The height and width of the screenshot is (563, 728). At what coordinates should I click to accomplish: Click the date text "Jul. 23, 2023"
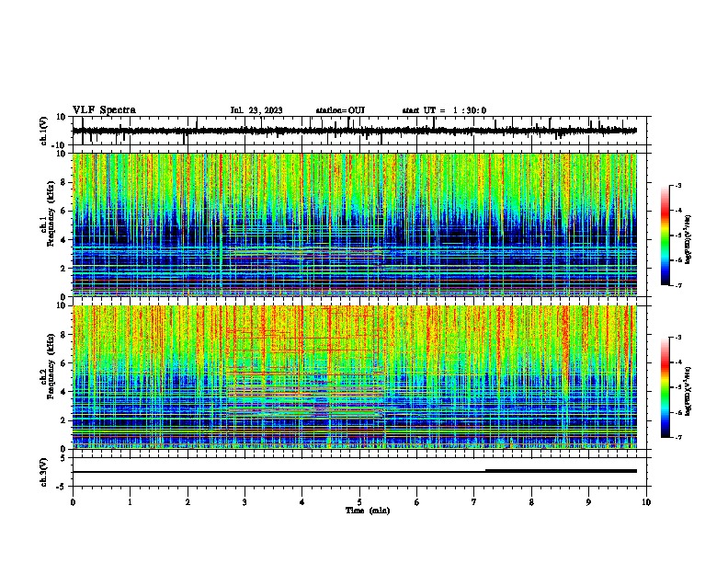point(256,110)
